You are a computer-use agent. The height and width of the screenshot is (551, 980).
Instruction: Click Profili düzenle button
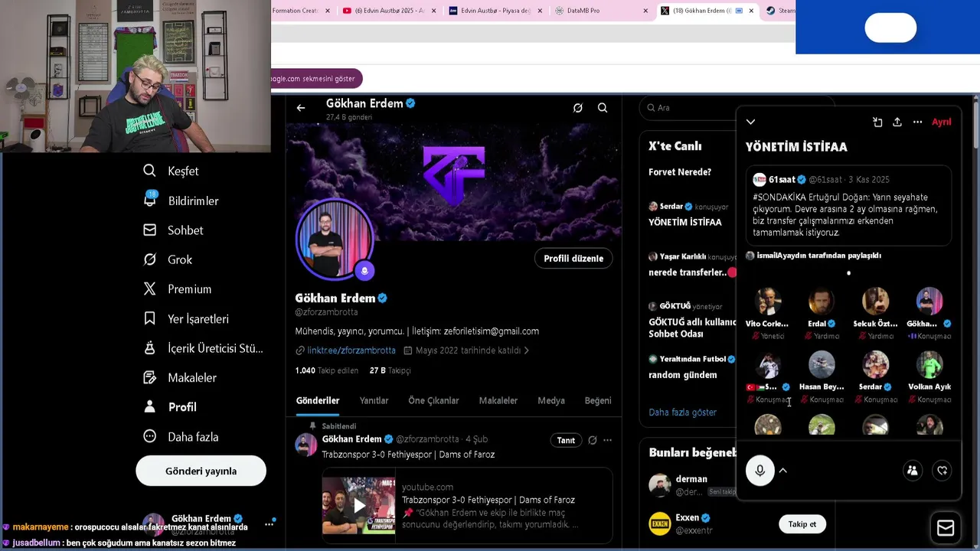573,258
